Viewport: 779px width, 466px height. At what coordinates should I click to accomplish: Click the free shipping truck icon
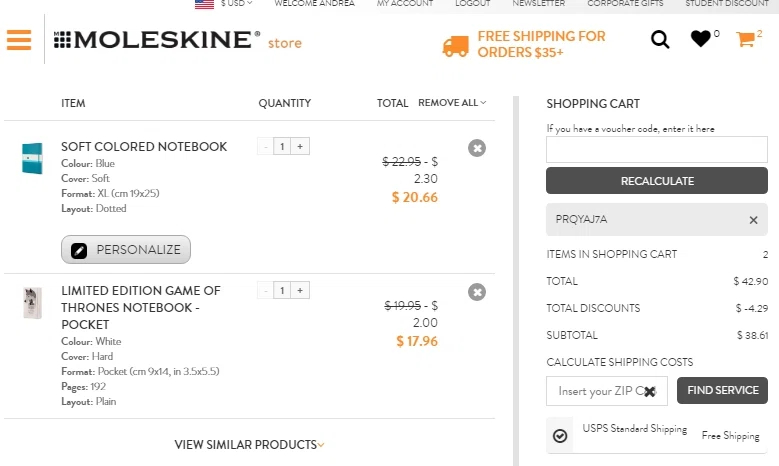(456, 46)
